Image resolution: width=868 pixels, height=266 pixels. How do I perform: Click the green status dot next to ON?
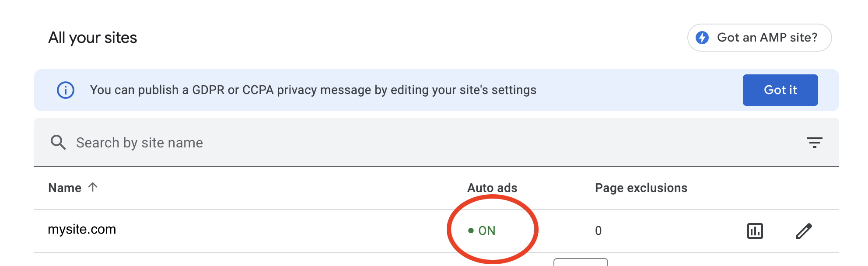471,231
